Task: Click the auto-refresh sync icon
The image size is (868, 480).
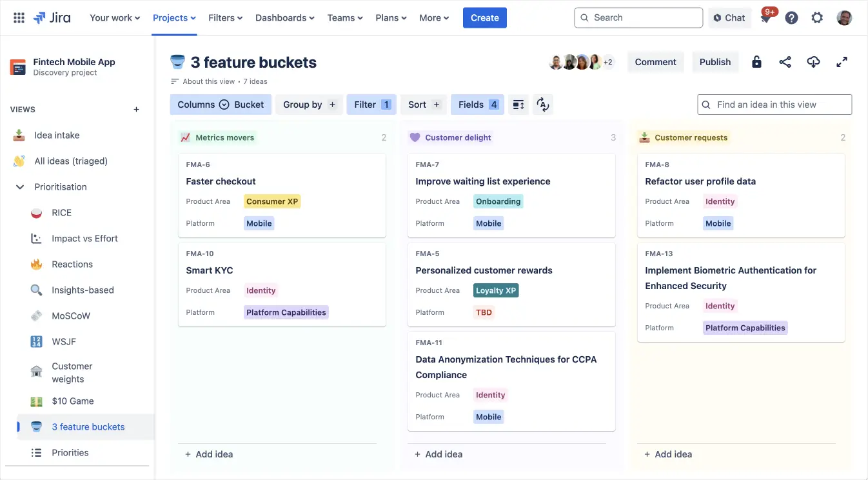Action: [543, 105]
